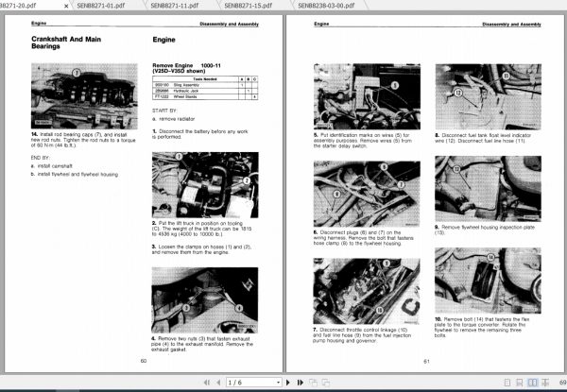Switch to the SENB8271-11.pdf tab

point(175,6)
